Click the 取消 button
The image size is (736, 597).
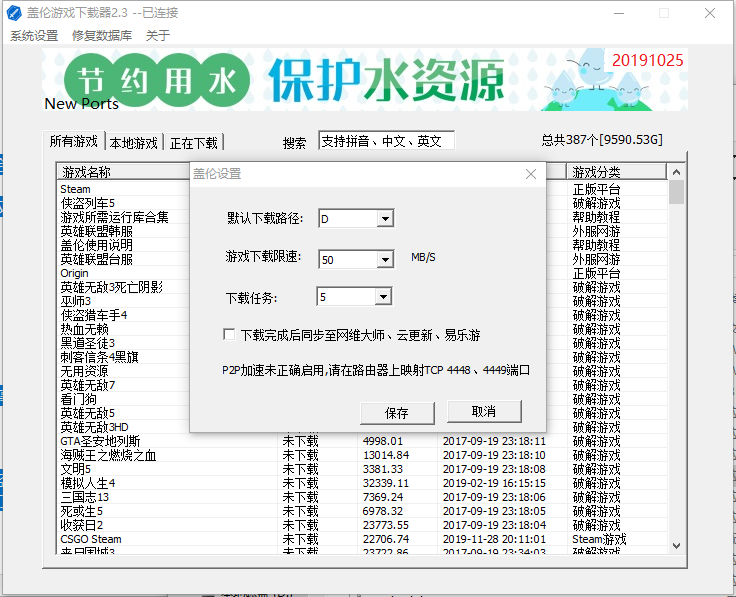(484, 412)
